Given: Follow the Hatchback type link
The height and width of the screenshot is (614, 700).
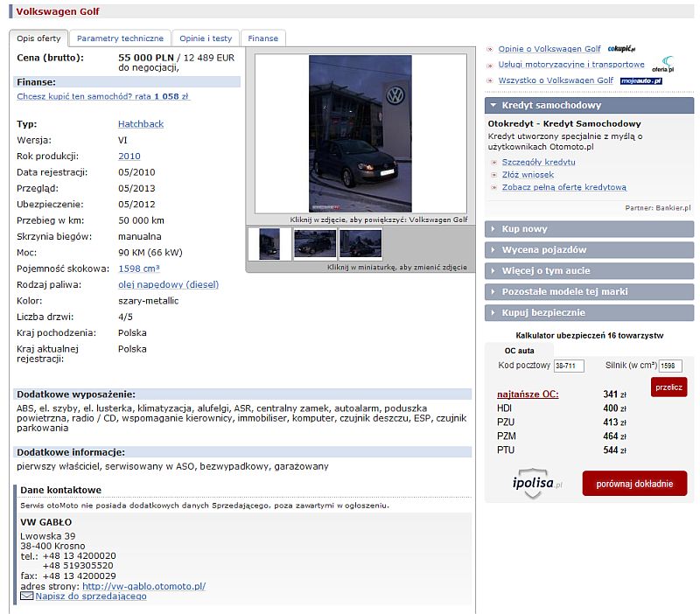Looking at the screenshot, I should 141,124.
